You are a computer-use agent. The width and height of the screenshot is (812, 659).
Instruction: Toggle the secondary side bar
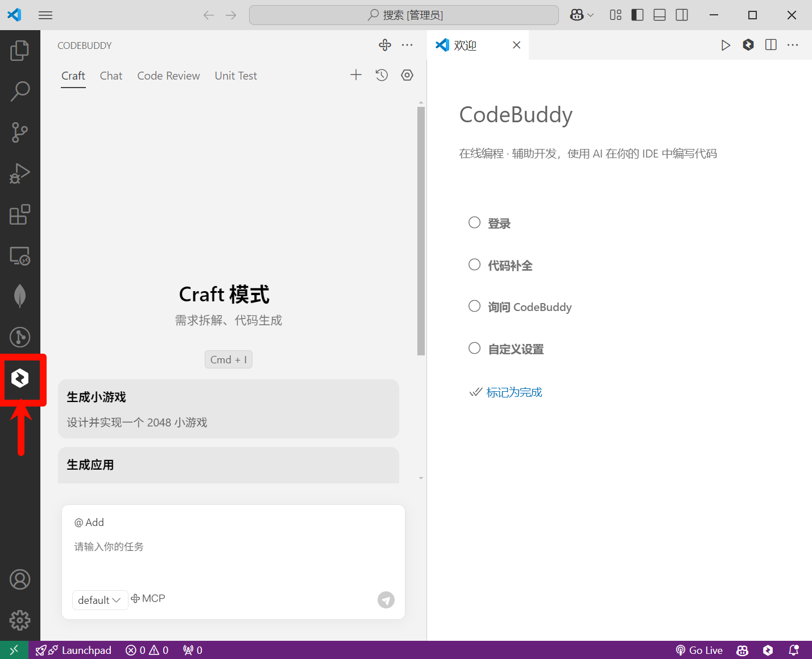pos(682,15)
